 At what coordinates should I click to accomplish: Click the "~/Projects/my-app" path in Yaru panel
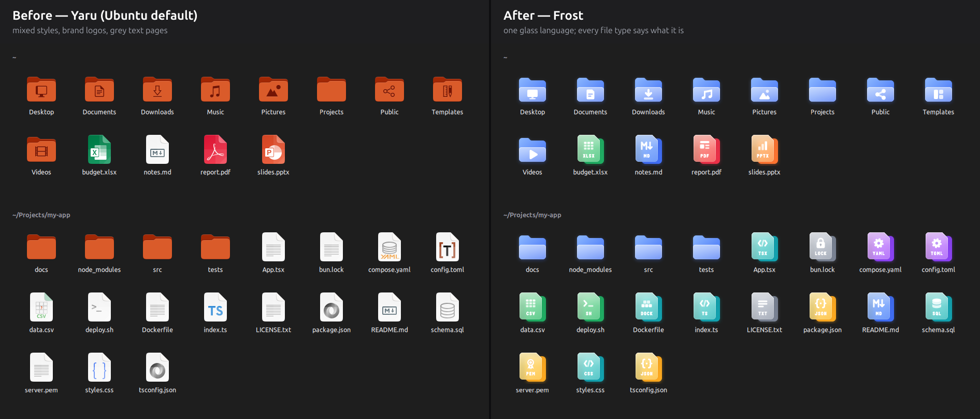tap(41, 215)
